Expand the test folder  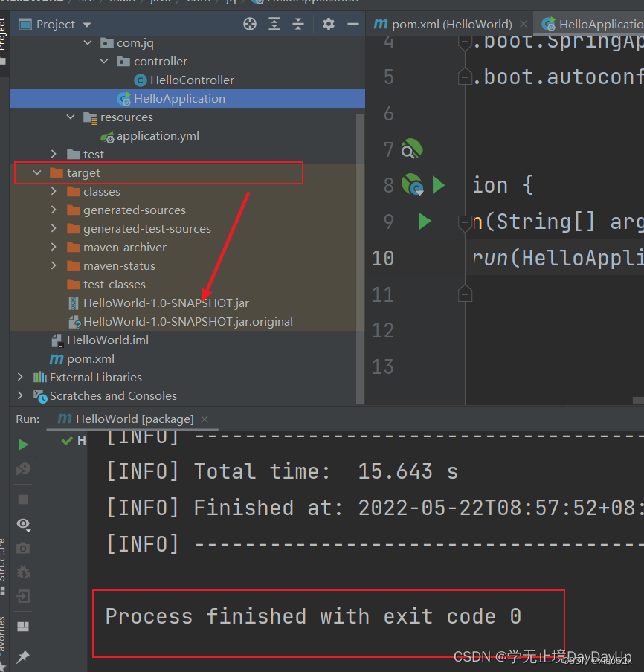click(54, 155)
